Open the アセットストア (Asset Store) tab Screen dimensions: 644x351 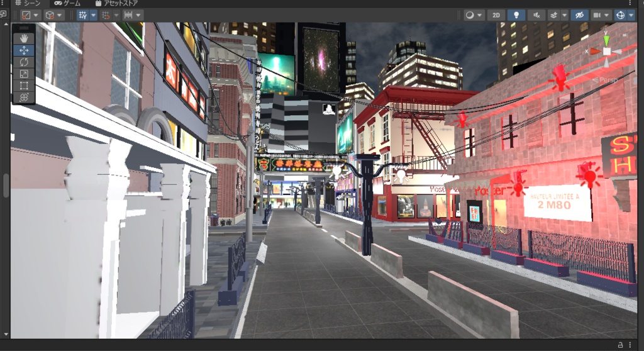(x=116, y=3)
